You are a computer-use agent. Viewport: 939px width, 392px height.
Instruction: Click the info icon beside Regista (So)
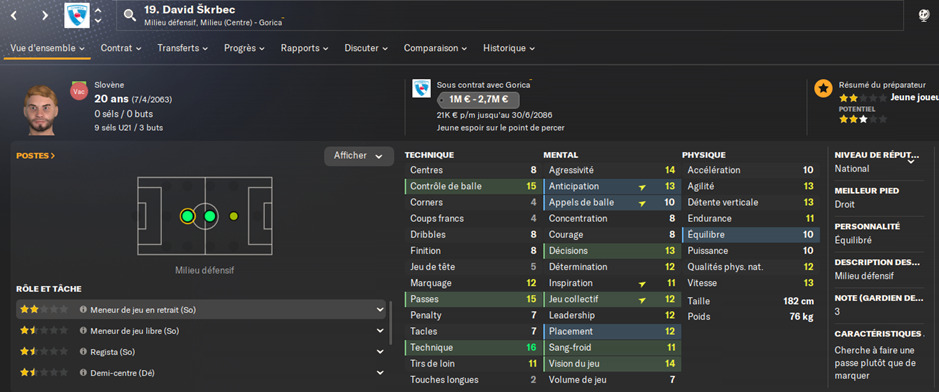point(83,352)
